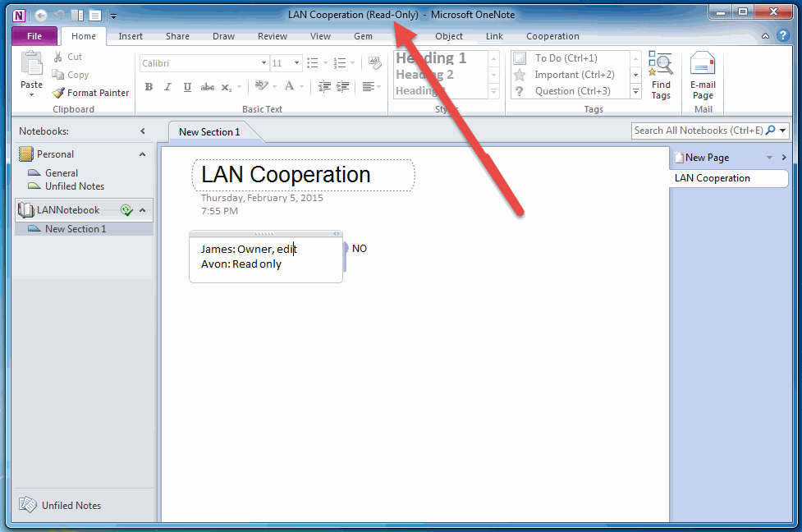The height and width of the screenshot is (532, 802).
Task: Open the search scope dropdown arrow
Action: click(782, 131)
